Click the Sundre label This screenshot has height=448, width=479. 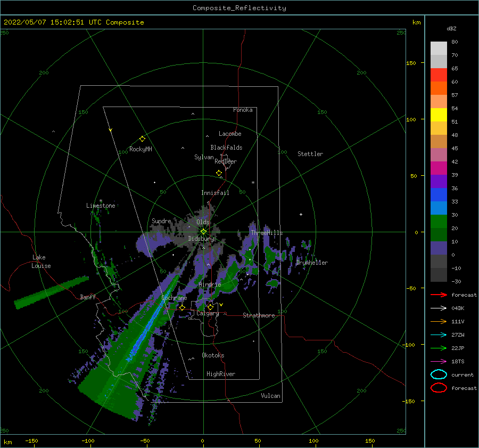tap(161, 221)
